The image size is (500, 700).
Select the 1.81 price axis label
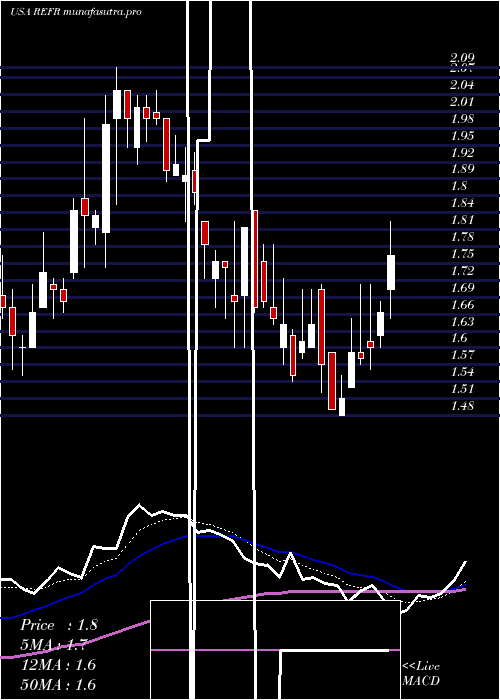point(462,220)
